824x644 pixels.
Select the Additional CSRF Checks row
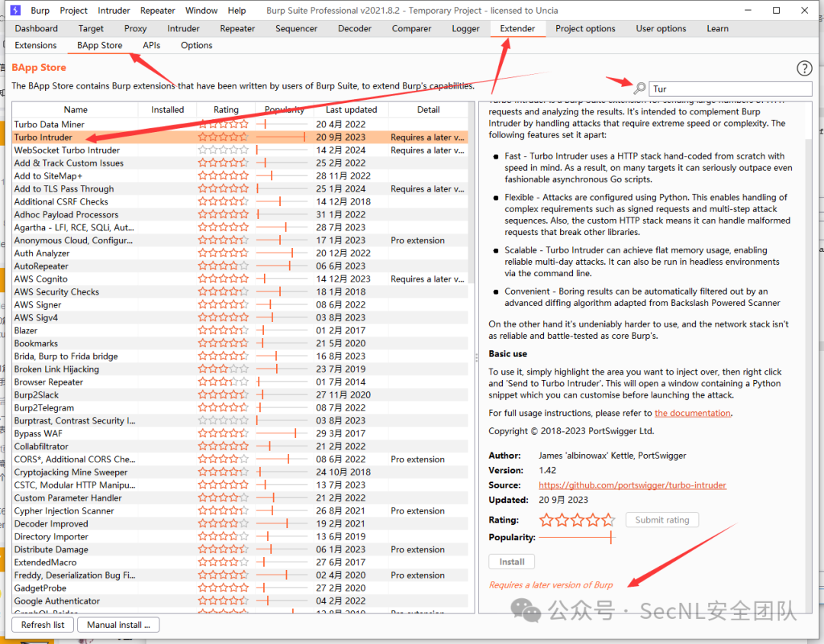point(240,201)
